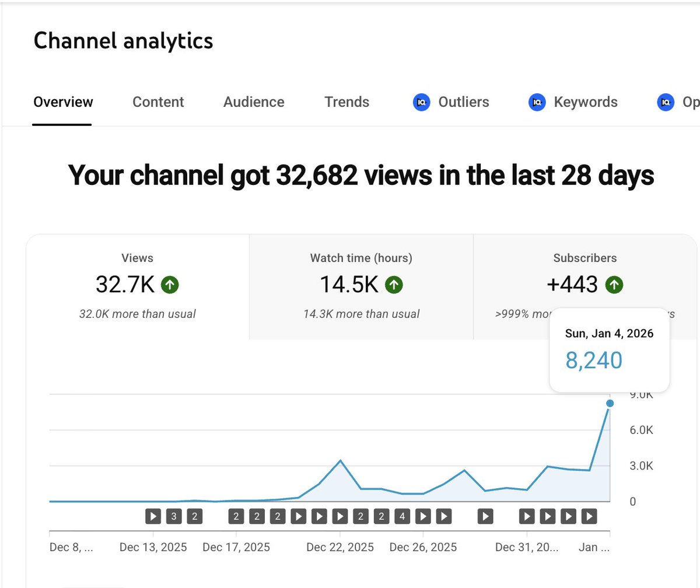Click the Dec 17, 2025 axis label
Screen dimensions: 700x588
[x=236, y=548]
